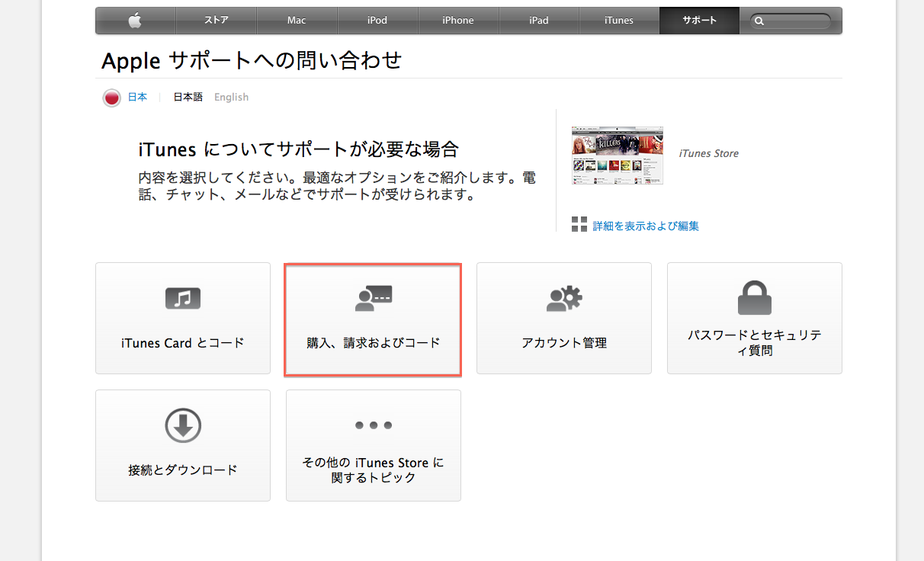Open the iPad nav item

pyautogui.click(x=539, y=21)
